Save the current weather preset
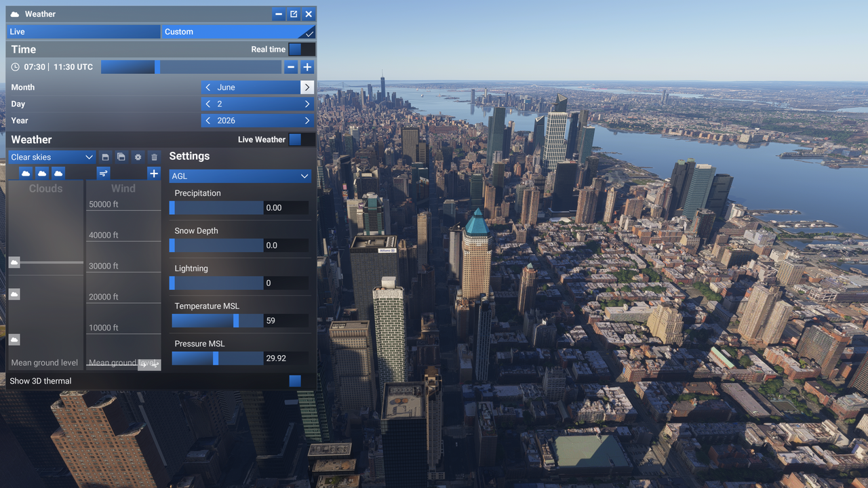Image resolution: width=868 pixels, height=488 pixels. pos(105,157)
